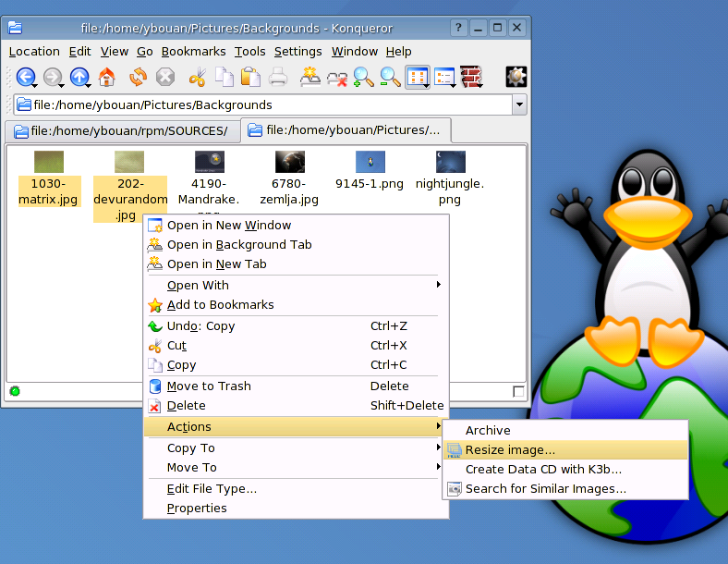Switch to Icon View mode button
Screen dimensions: 728x564
[418, 77]
